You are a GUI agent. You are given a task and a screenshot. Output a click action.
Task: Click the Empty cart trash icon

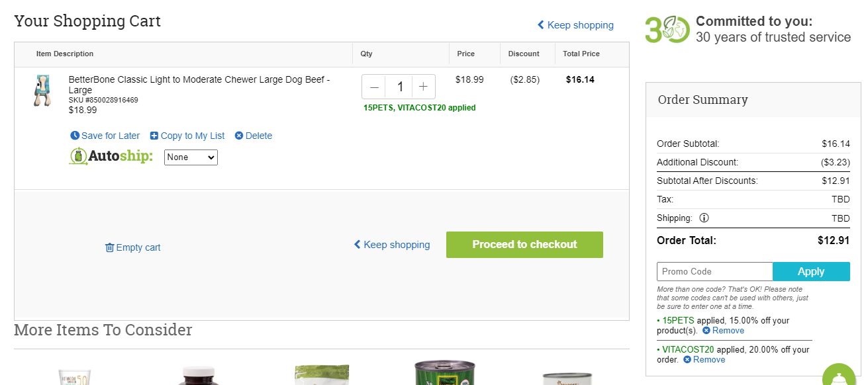coord(109,247)
